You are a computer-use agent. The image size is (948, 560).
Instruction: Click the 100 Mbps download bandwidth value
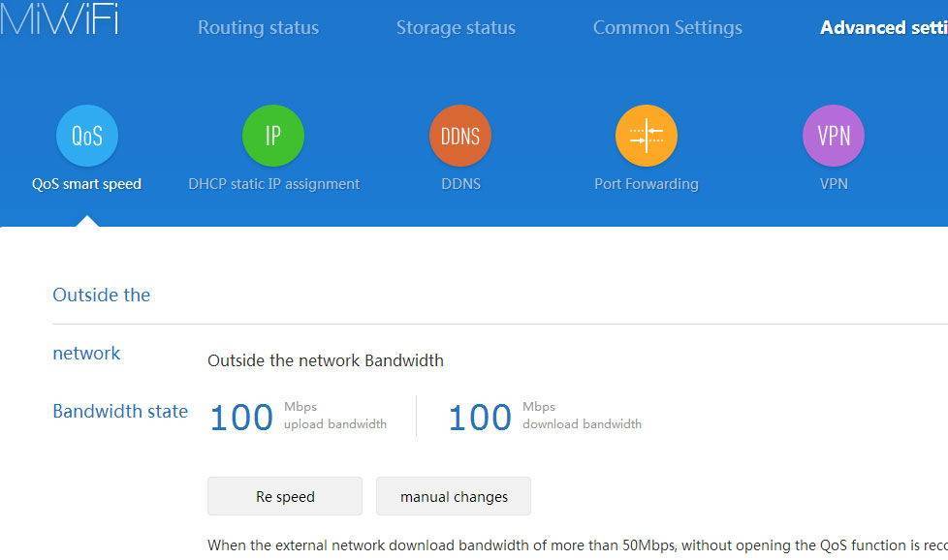coord(480,418)
